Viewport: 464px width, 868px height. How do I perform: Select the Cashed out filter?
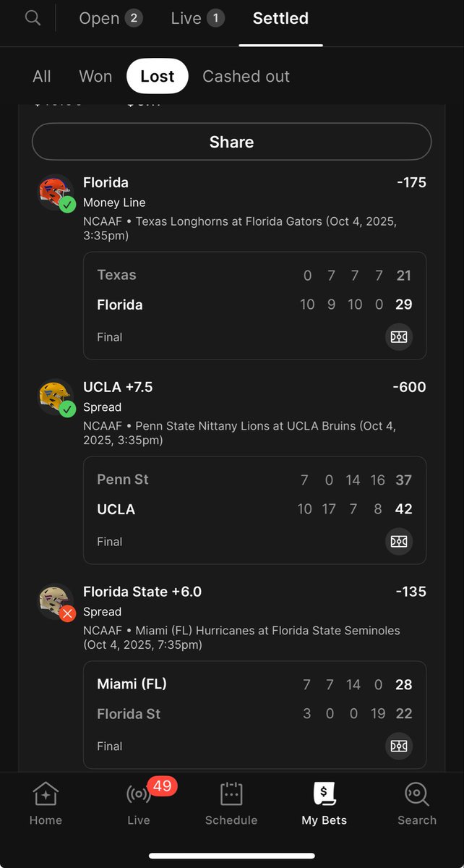tap(246, 77)
